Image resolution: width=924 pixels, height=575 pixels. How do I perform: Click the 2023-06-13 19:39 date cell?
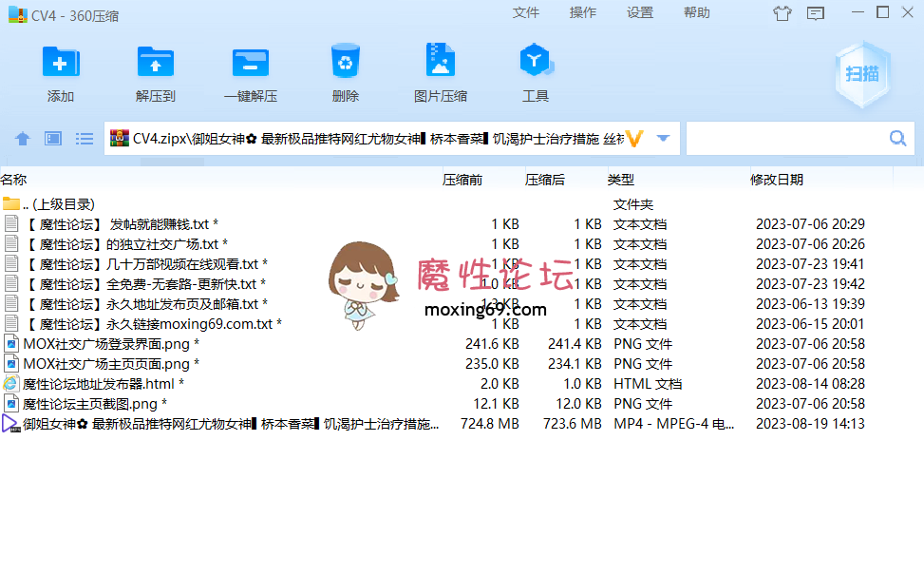click(810, 304)
